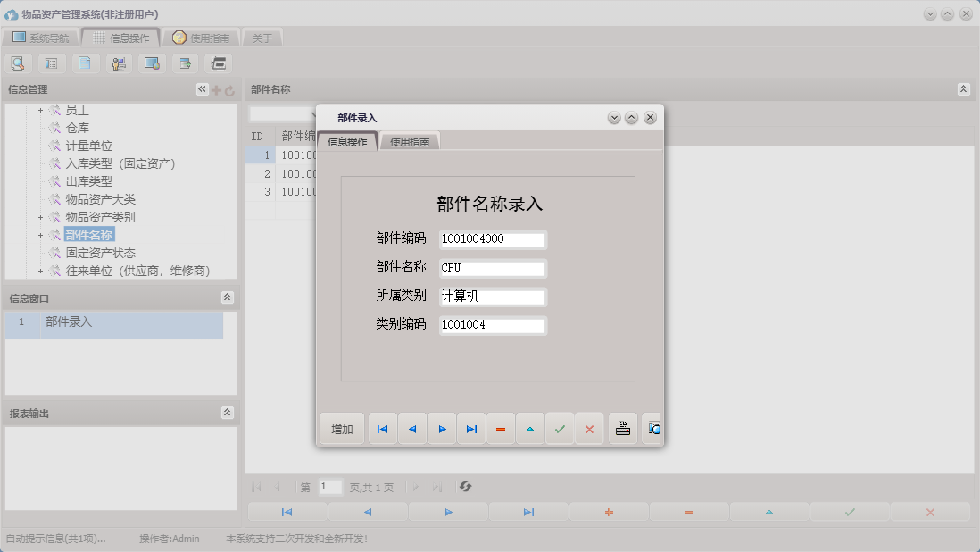The width and height of the screenshot is (980, 552).
Task: Open the new document icon on the toolbar
Action: 85,63
